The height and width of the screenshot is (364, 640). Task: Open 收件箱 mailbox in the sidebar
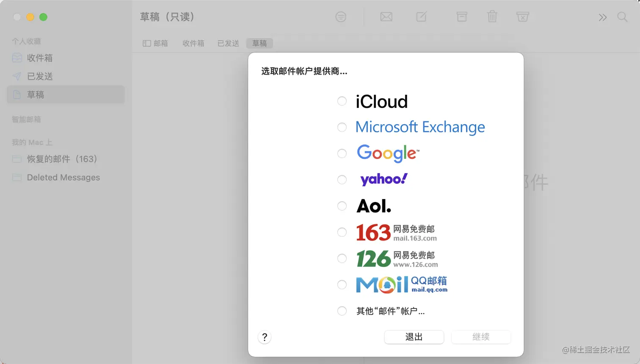click(66, 58)
